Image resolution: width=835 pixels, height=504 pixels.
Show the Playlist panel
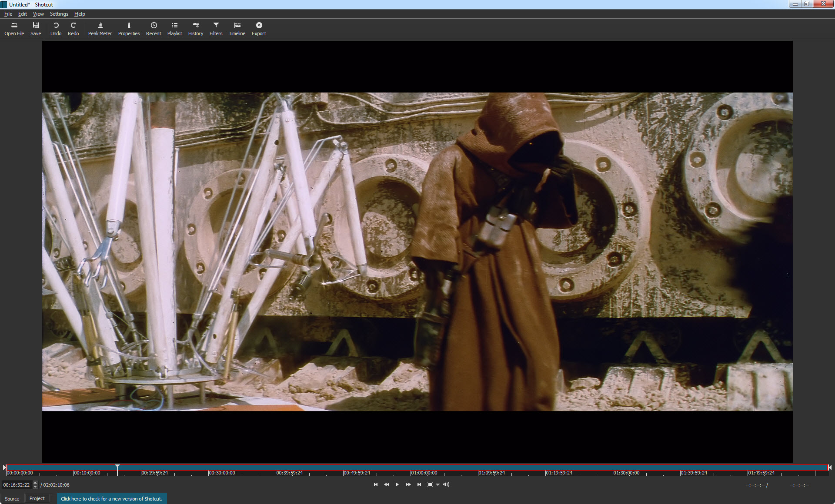pyautogui.click(x=174, y=29)
